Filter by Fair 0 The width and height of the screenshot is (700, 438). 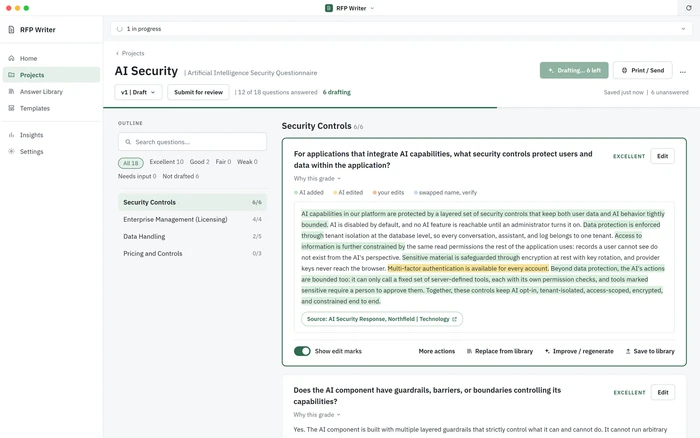click(223, 162)
